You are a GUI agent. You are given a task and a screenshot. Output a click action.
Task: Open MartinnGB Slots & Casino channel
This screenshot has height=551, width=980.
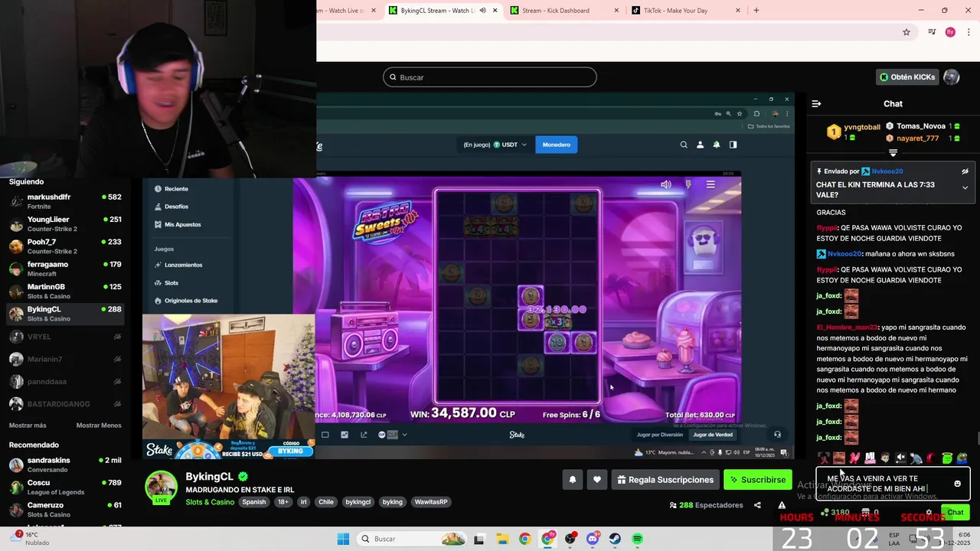point(65,291)
